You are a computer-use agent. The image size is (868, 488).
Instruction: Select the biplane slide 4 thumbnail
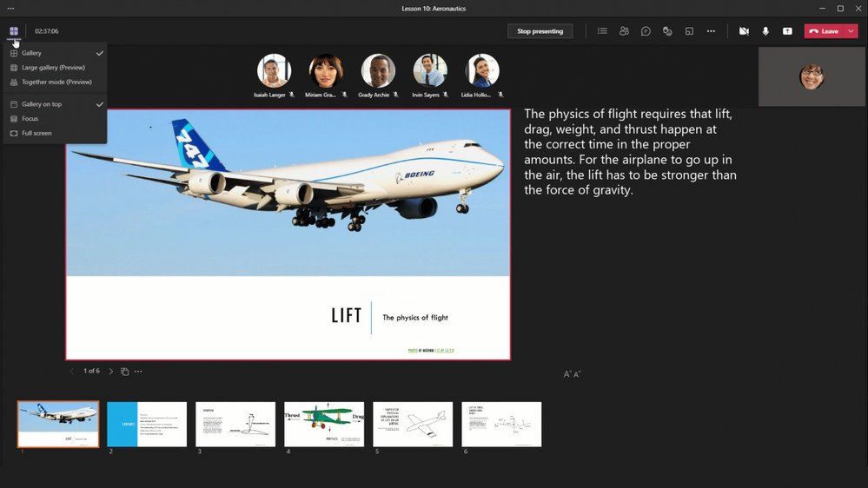(x=324, y=425)
